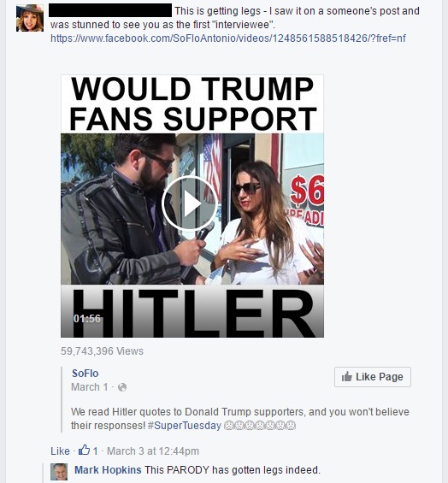Play the embedded SoFlo video
Image resolution: width=448 pixels, height=483 pixels.
[189, 203]
